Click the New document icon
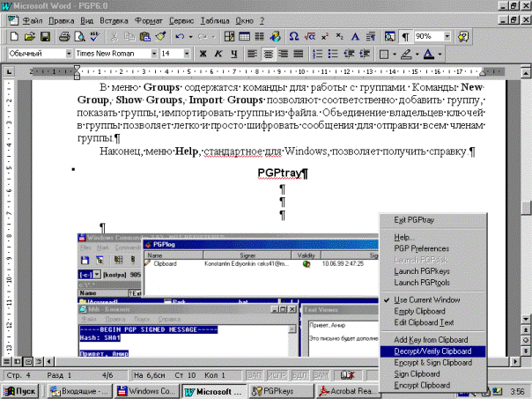Screen dimensions: 532x399 point(14,37)
